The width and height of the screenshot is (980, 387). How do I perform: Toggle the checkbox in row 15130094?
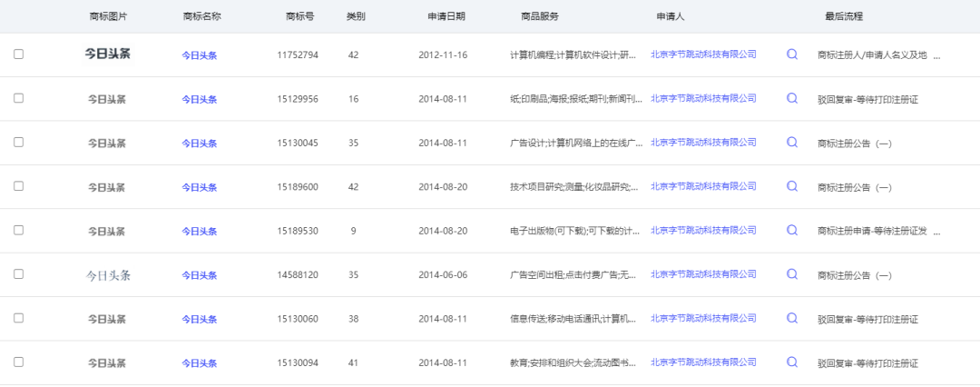point(19,362)
